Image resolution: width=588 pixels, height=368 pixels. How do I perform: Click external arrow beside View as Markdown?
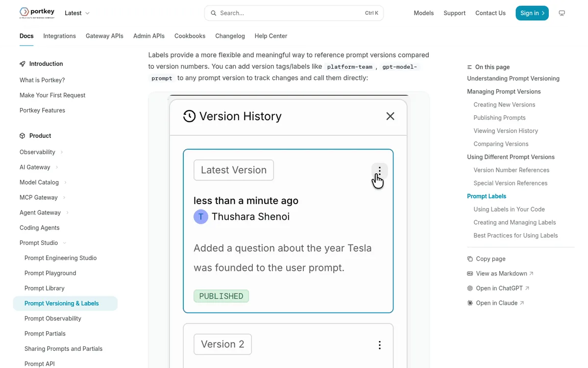(532, 274)
